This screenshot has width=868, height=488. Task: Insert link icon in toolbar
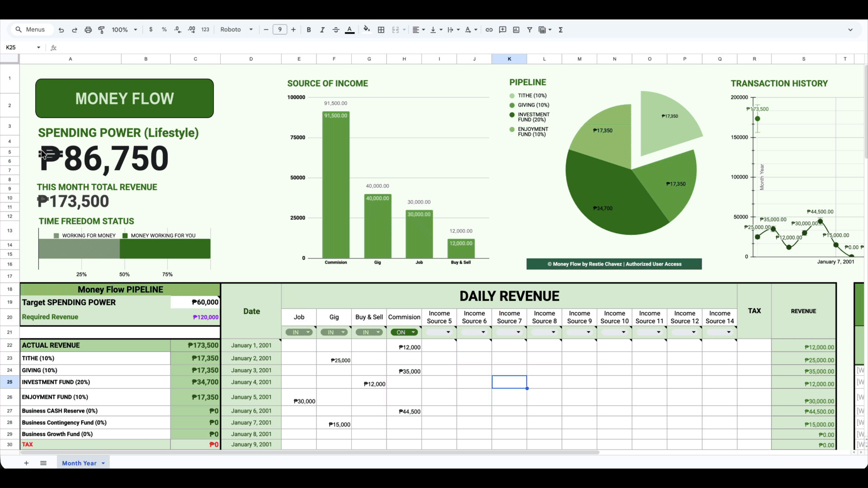pyautogui.click(x=489, y=30)
